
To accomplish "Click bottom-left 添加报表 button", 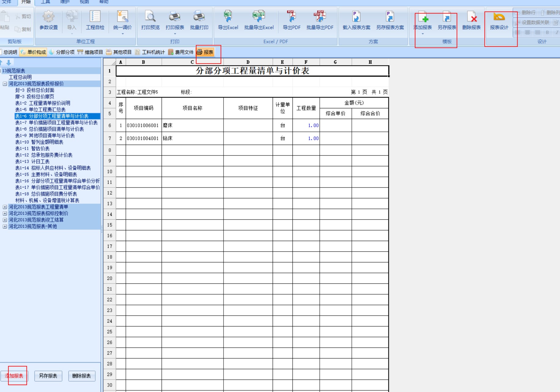I will coord(14,376).
